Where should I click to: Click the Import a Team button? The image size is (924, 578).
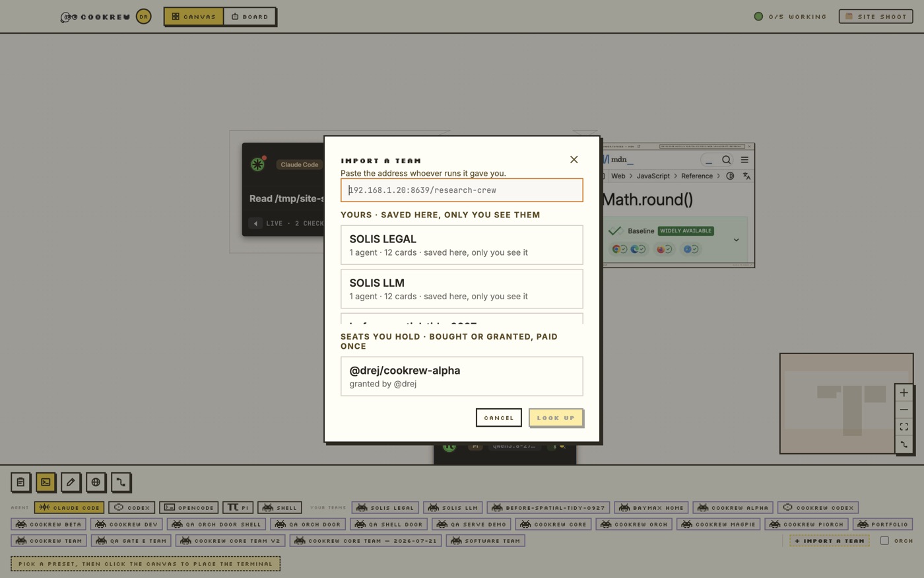(830, 540)
